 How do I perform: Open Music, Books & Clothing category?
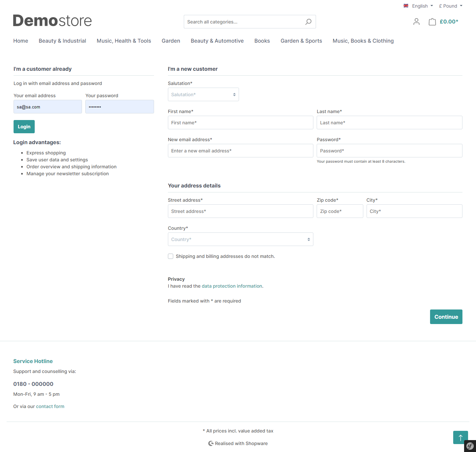pos(363,41)
